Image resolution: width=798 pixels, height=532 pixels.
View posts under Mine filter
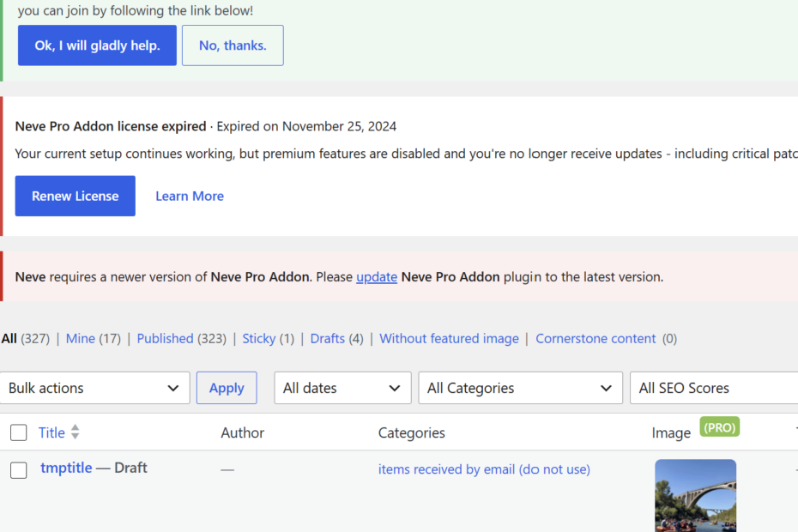(x=81, y=339)
